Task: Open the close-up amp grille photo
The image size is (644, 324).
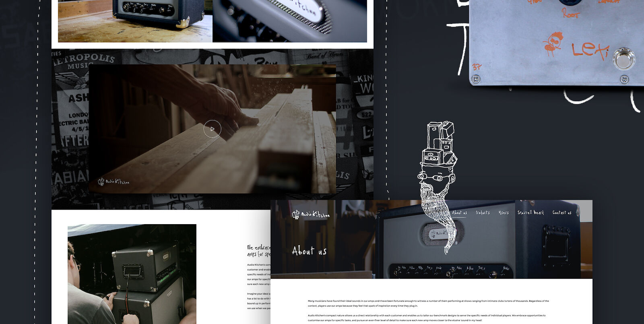Action: 289,21
